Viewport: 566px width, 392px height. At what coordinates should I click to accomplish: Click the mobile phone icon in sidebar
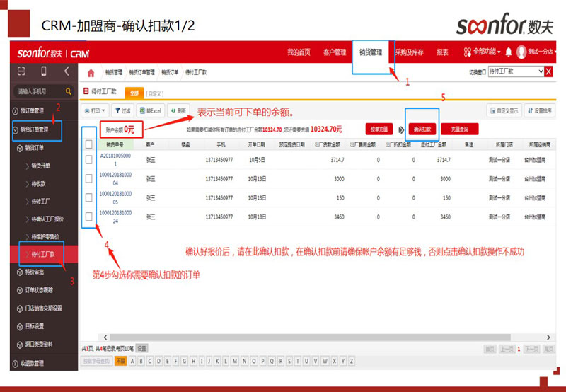coord(43,71)
